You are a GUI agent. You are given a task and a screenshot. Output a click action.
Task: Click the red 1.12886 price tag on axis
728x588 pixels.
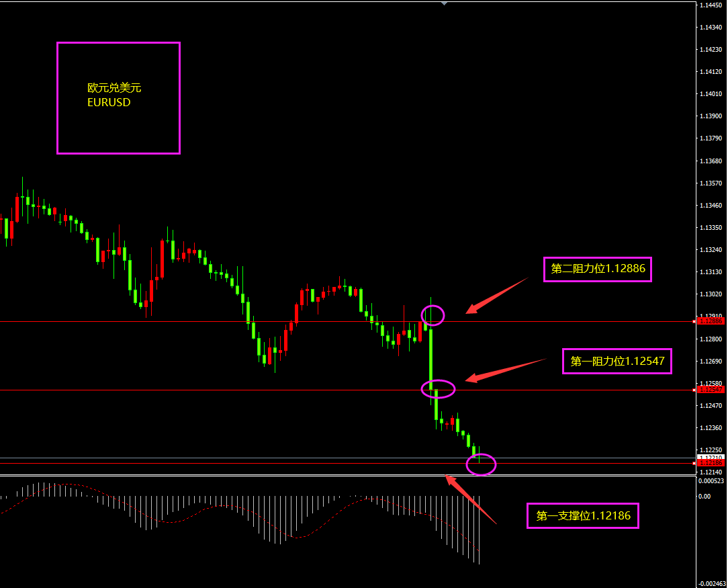click(x=711, y=321)
